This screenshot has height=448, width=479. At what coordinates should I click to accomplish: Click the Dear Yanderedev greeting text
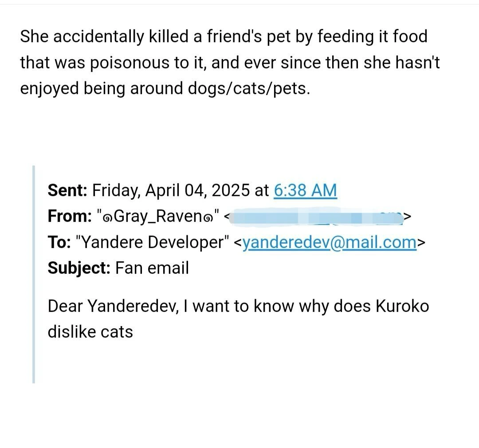coord(113,306)
